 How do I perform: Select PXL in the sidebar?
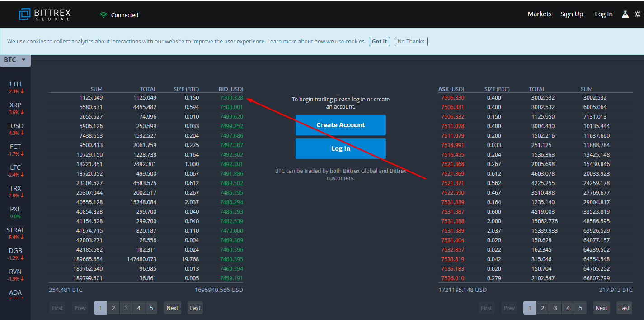[15, 212]
